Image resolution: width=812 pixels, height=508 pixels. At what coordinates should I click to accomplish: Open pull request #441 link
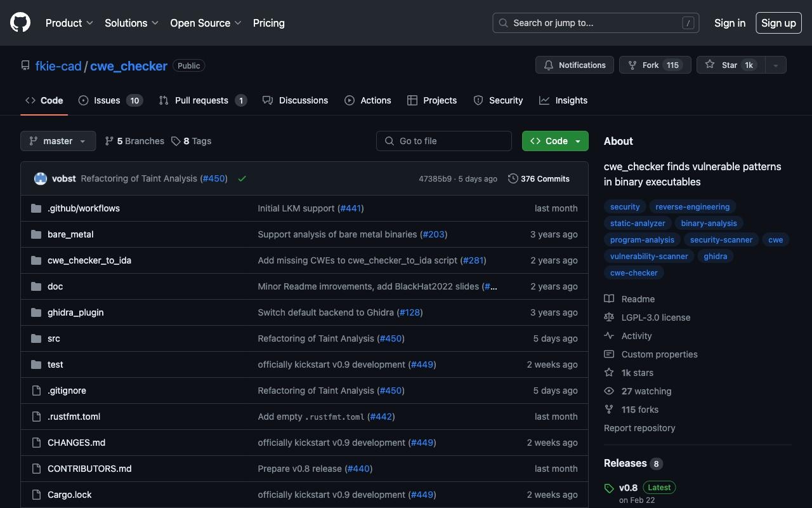click(x=351, y=208)
